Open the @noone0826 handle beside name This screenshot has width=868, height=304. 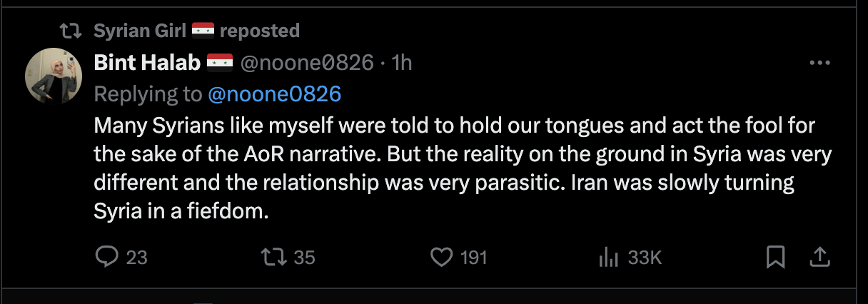pyautogui.click(x=306, y=63)
